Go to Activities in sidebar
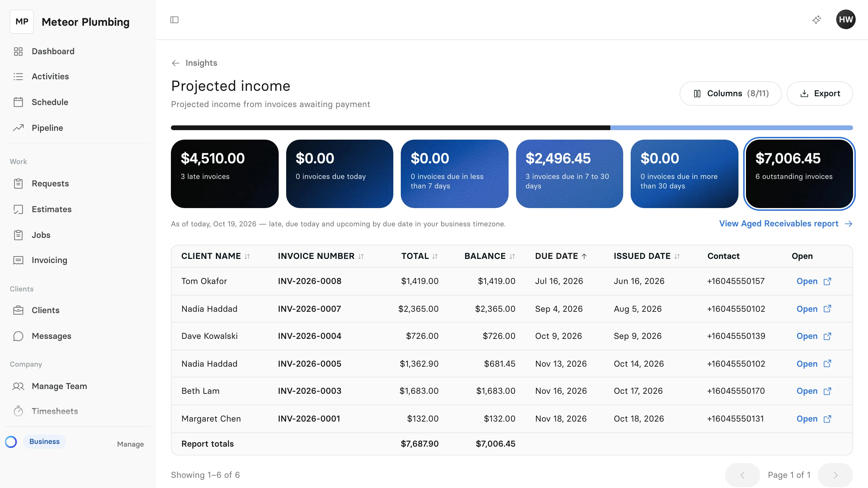Screen dimensions: 868x488 click(x=78, y=77)
